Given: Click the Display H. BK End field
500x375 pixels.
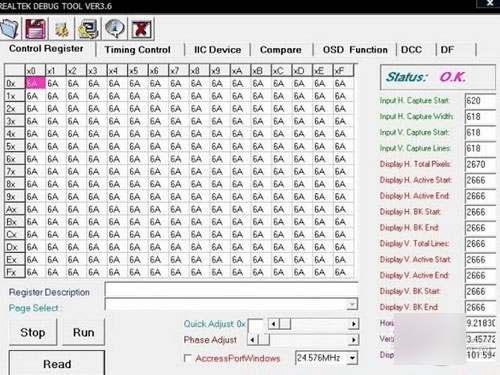Looking at the screenshot, I should [x=481, y=228].
